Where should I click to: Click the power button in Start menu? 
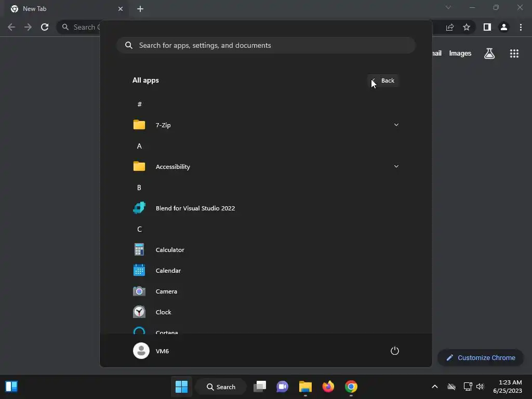pos(395,351)
